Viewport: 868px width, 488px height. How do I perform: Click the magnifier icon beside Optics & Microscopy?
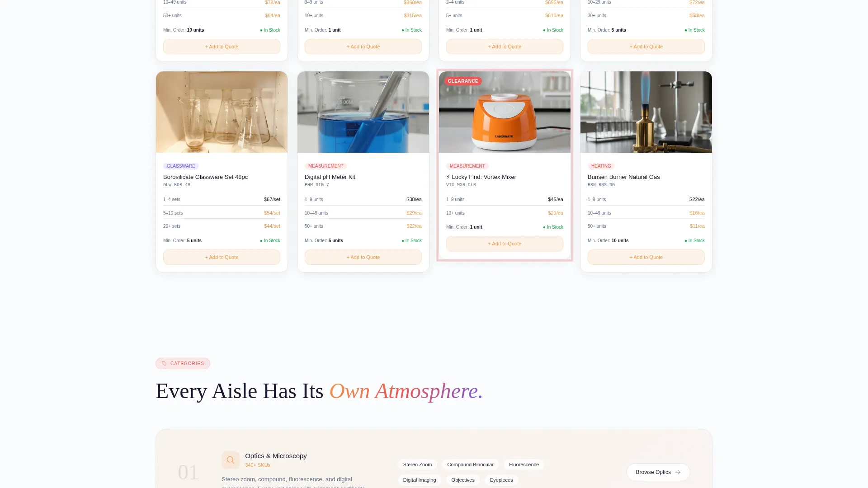(x=231, y=460)
